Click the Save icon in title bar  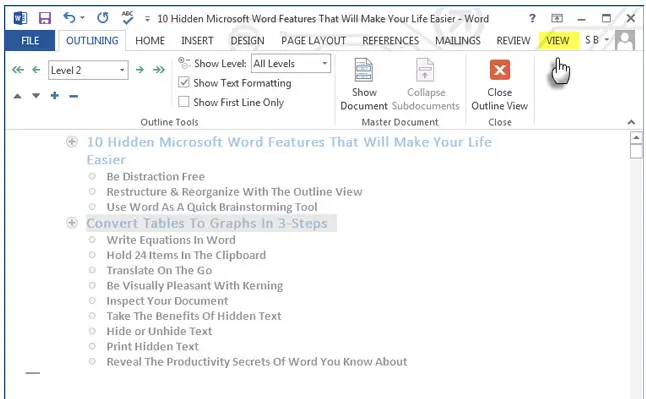[x=44, y=18]
